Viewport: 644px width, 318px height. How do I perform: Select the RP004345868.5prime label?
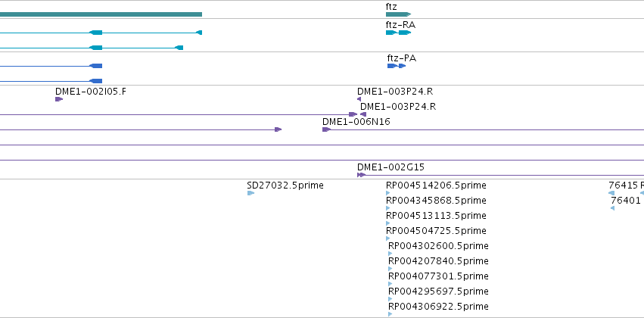click(x=436, y=201)
